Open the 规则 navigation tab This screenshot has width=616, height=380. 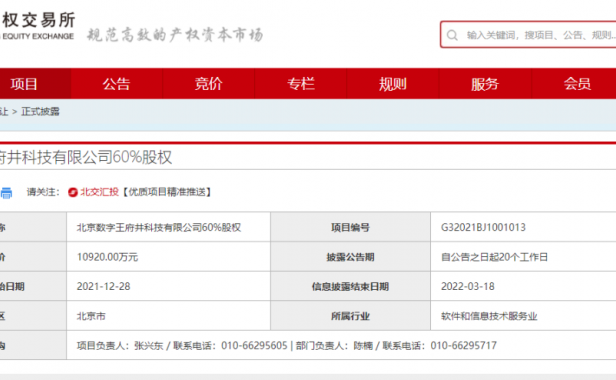392,84
